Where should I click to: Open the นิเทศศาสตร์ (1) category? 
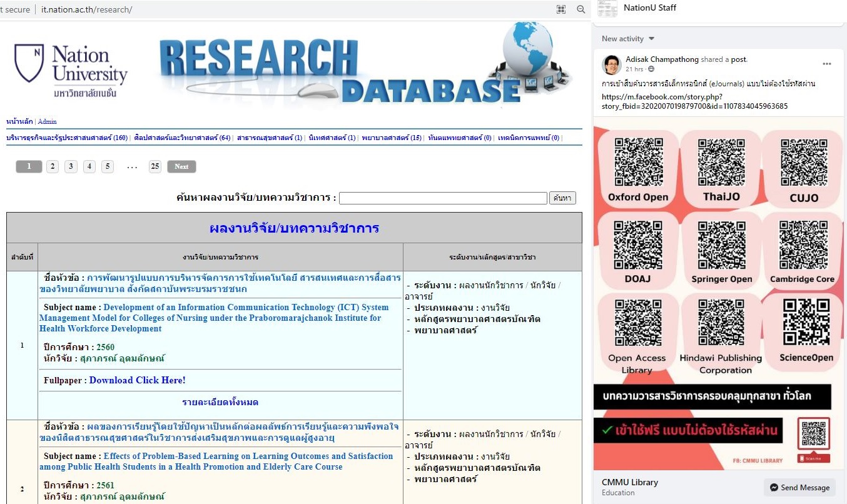click(x=332, y=138)
